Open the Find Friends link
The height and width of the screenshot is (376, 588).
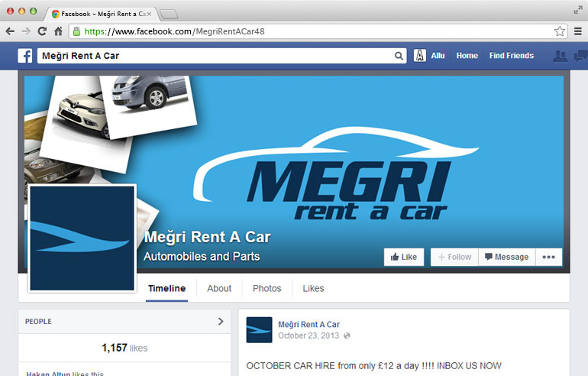pos(511,56)
